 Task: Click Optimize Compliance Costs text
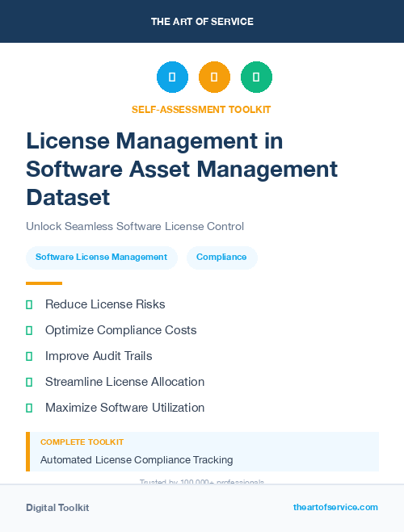121,330
